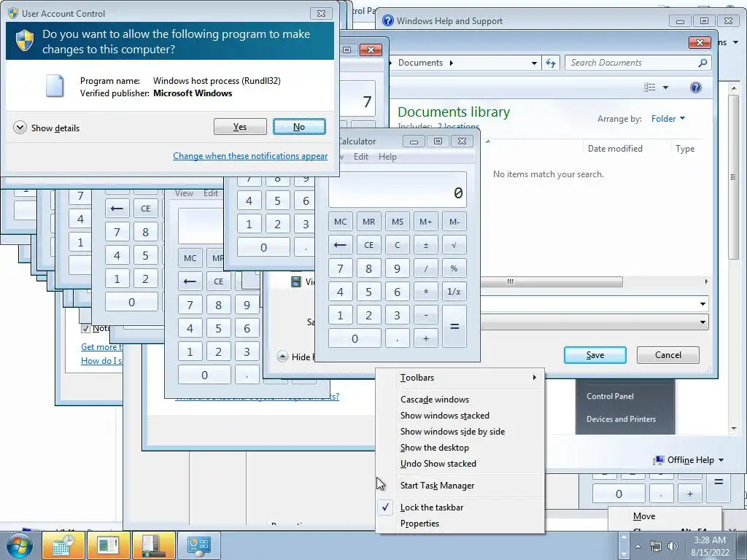747x560 pixels.
Task: Open the second pinned taskbar icon with document
Action: coord(108,545)
